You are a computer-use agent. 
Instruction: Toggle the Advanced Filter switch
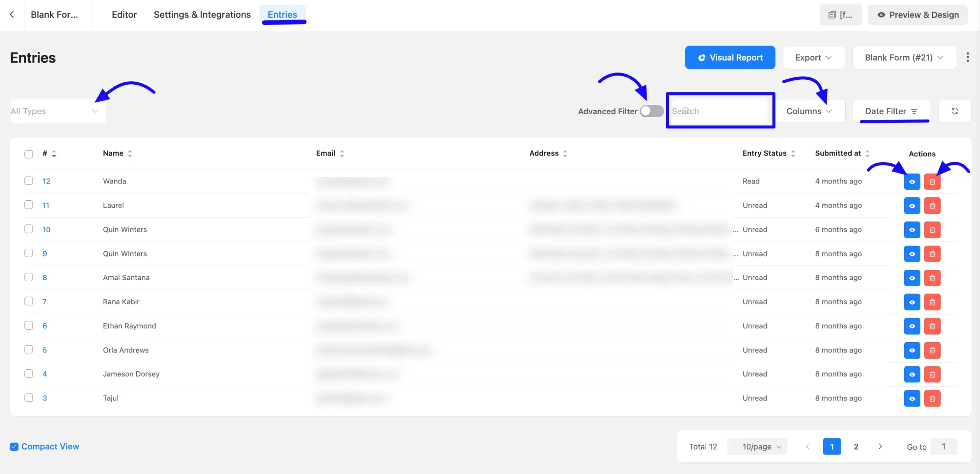coord(652,111)
